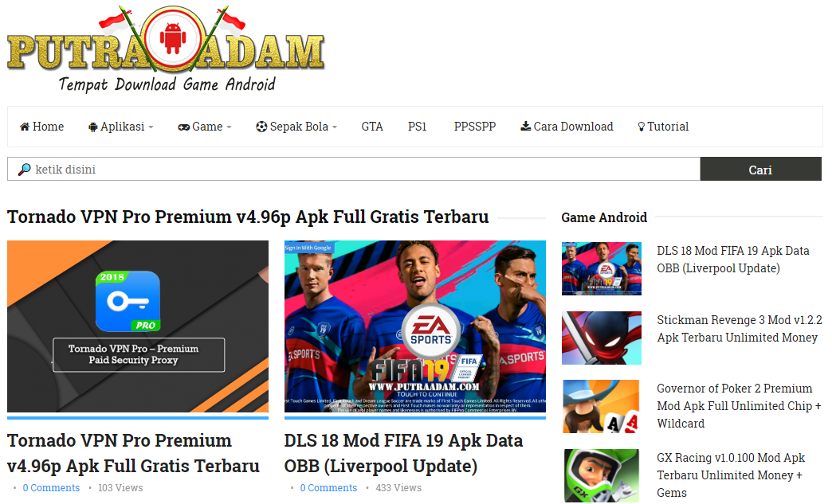Open Tornado VPN Pro Premium v4.96p post title
The height and width of the screenshot is (504, 832).
click(133, 453)
